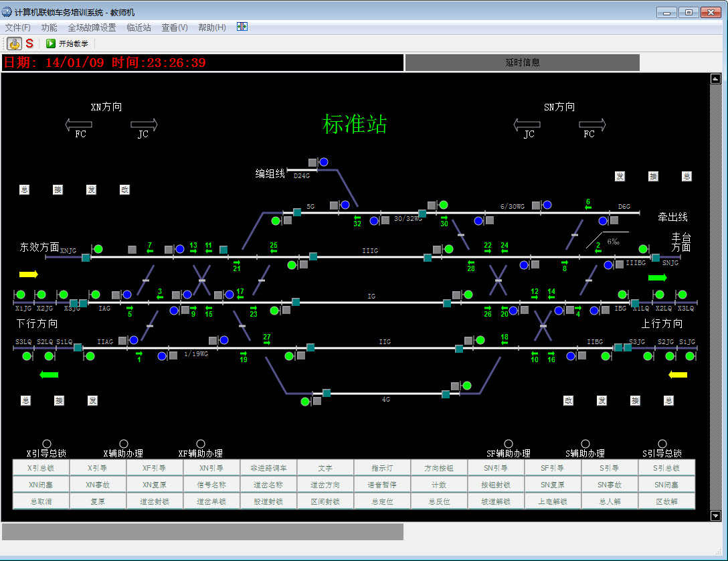This screenshot has height=561, width=728.
Task: Toggle the S辅助办理 indicator lamp
Action: [x=584, y=443]
